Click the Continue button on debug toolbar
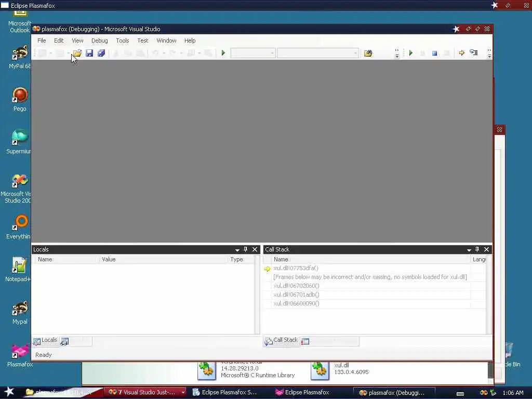This screenshot has width=532, height=399. (411, 53)
